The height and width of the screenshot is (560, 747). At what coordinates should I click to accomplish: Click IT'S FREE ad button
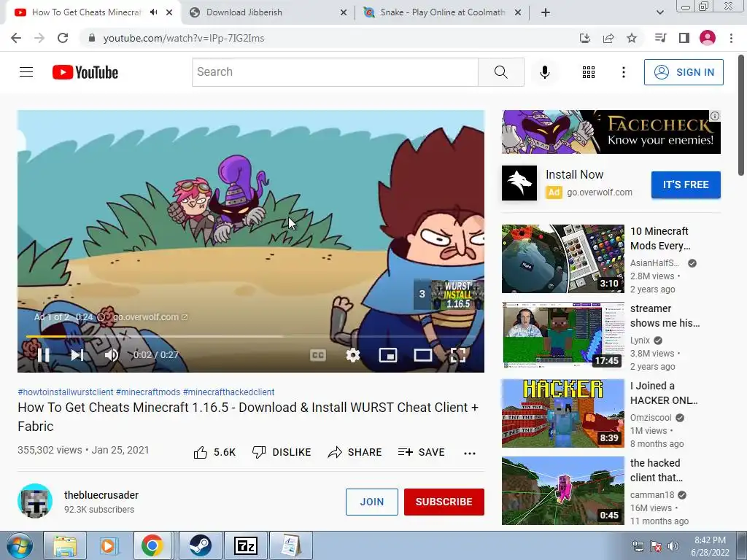[x=686, y=184]
